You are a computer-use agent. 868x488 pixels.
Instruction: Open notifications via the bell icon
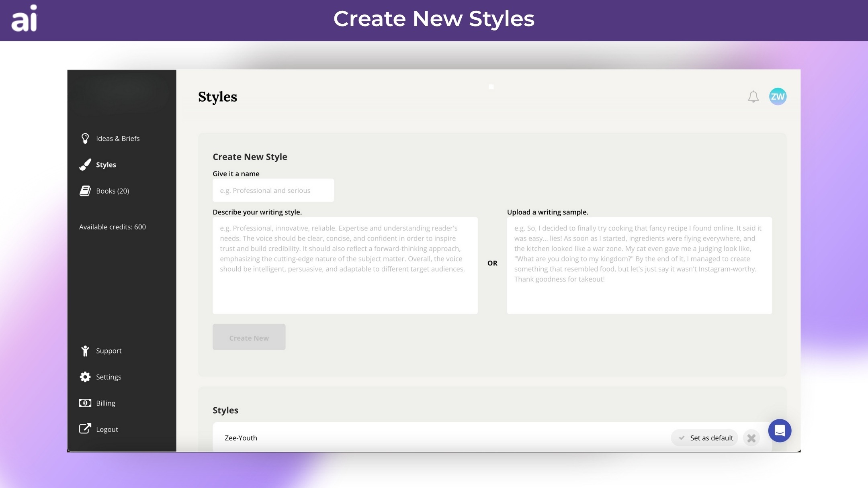click(753, 97)
